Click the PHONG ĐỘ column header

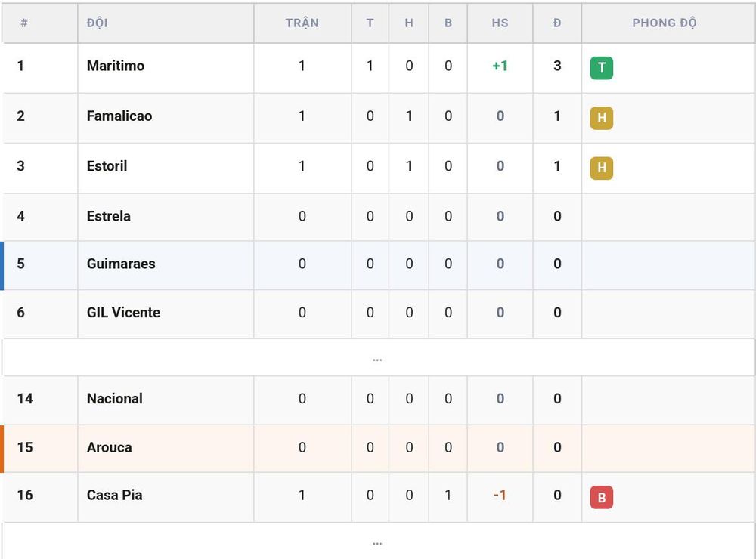(x=664, y=23)
